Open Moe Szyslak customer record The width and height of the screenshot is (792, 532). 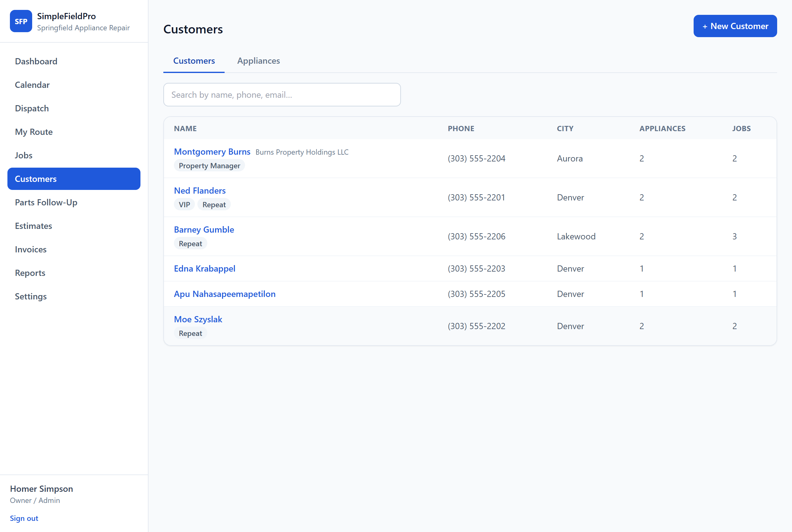click(198, 320)
